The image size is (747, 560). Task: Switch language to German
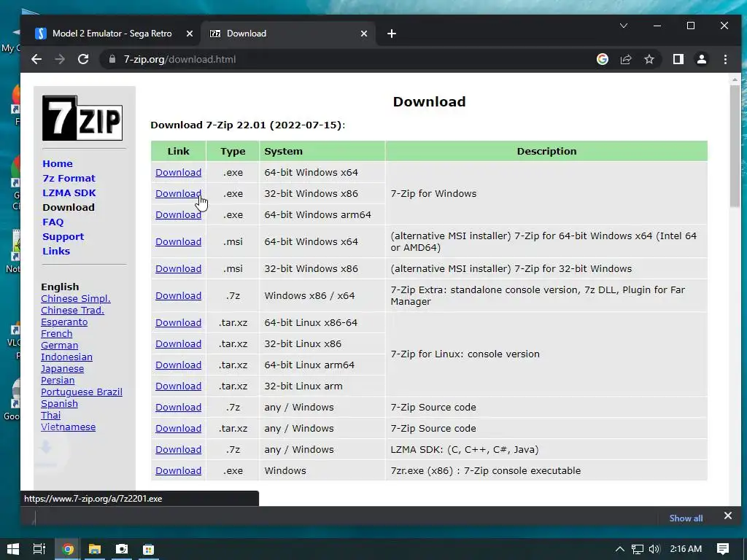[60, 345]
